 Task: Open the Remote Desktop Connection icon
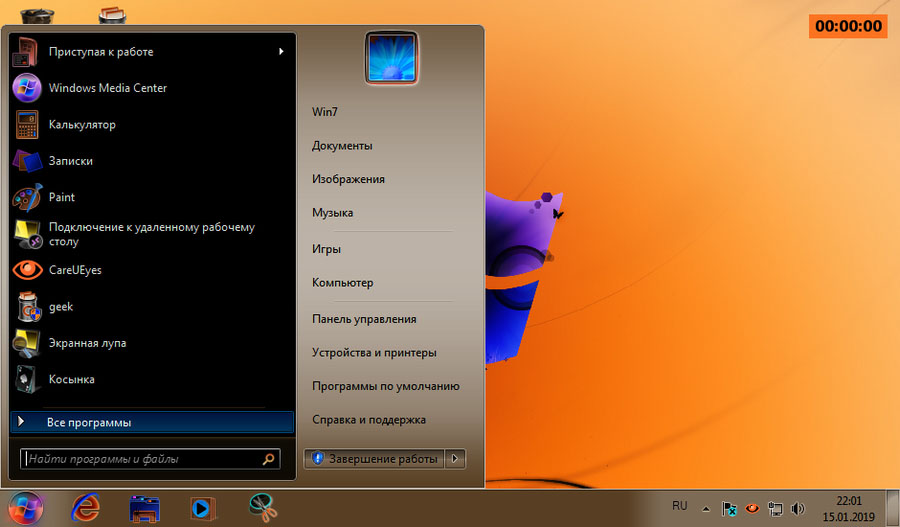27,234
